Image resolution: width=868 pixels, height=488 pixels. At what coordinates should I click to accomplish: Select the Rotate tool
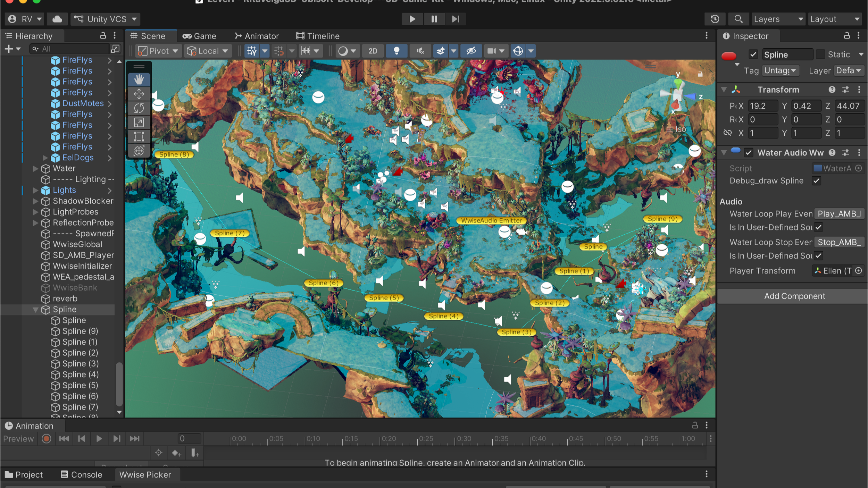[x=139, y=108]
